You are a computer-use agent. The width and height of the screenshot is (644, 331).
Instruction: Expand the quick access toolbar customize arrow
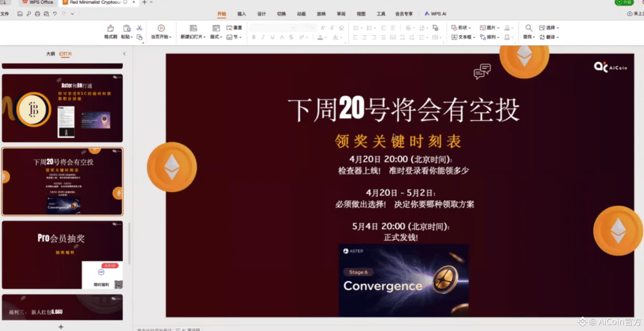(72, 14)
